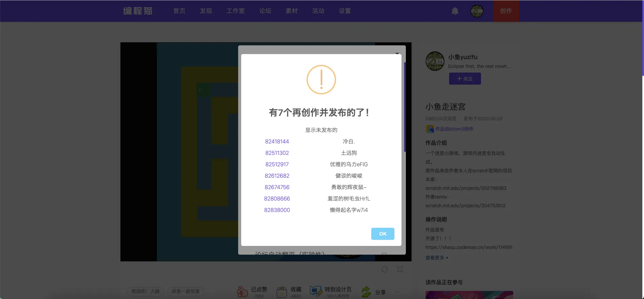Open work ID 82512917
This screenshot has height=299, width=644.
pos(277,164)
